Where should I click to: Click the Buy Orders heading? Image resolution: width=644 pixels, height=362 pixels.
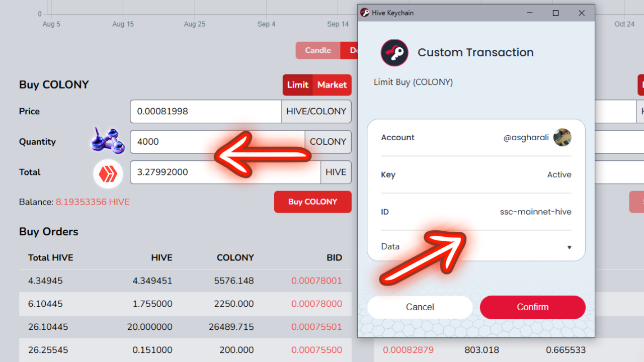point(49,232)
